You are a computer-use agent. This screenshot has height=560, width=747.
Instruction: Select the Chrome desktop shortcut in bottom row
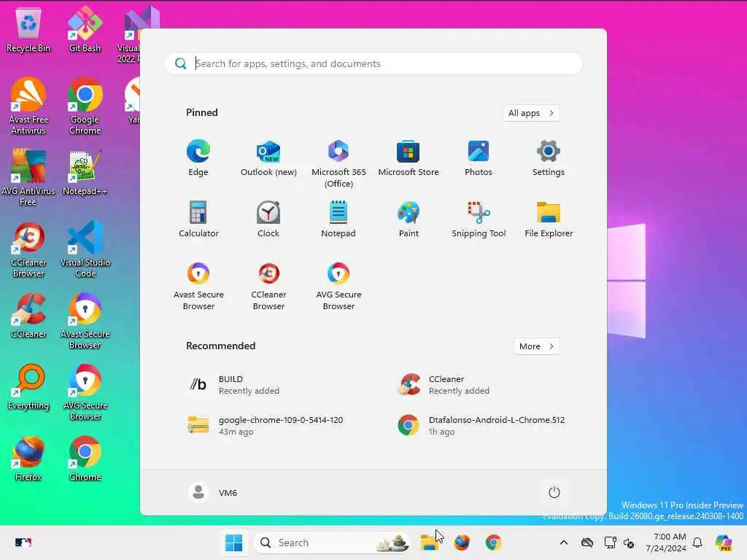pos(85,459)
